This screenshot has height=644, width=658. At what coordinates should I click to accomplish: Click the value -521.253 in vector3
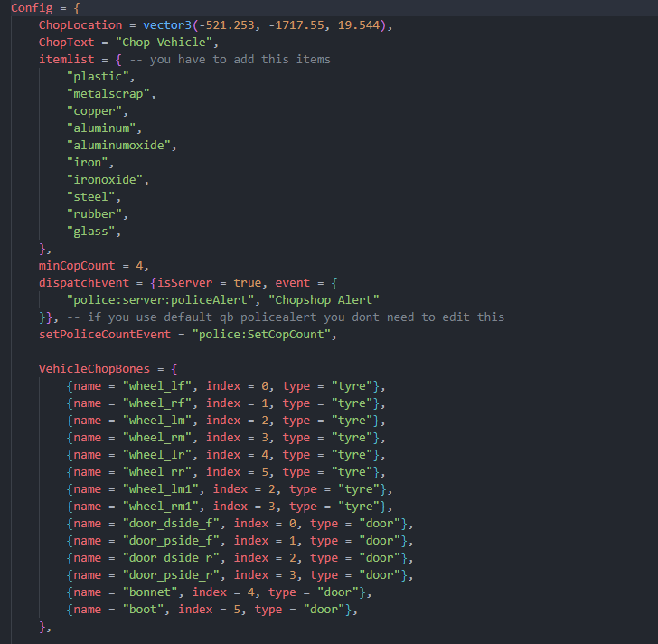[x=226, y=24]
